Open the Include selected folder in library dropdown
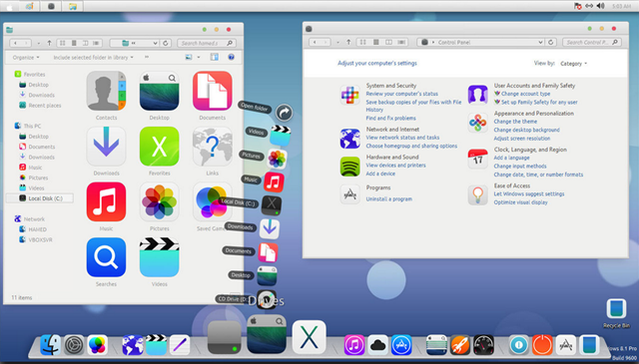This screenshot has width=639, height=364. pyautogui.click(x=93, y=57)
